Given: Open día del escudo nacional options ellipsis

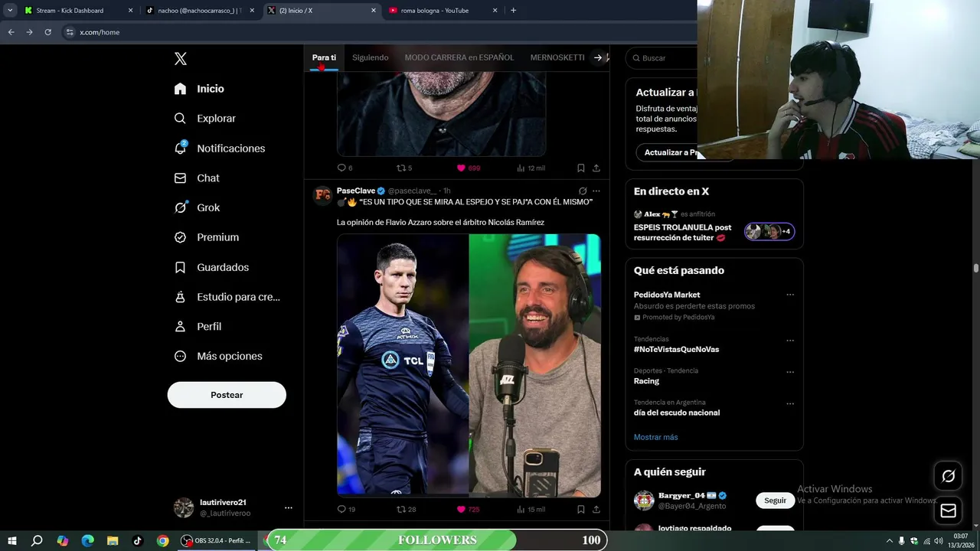Looking at the screenshot, I should coord(790,403).
